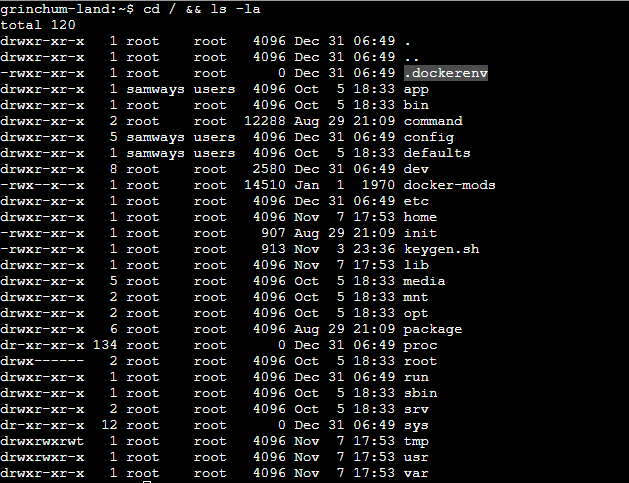629x483 pixels.
Task: Click the proc directory name
Action: pyautogui.click(x=420, y=345)
